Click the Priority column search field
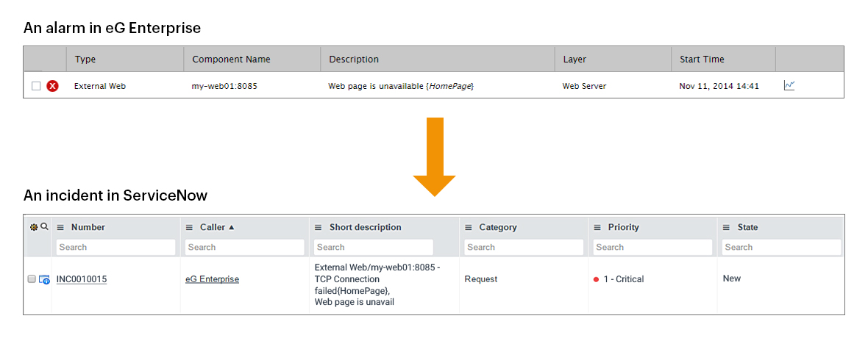This screenshot has height=338, width=868. pos(652,248)
